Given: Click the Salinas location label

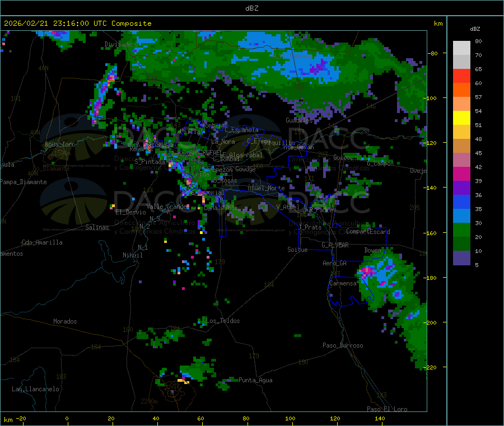Looking at the screenshot, I should [97, 227].
